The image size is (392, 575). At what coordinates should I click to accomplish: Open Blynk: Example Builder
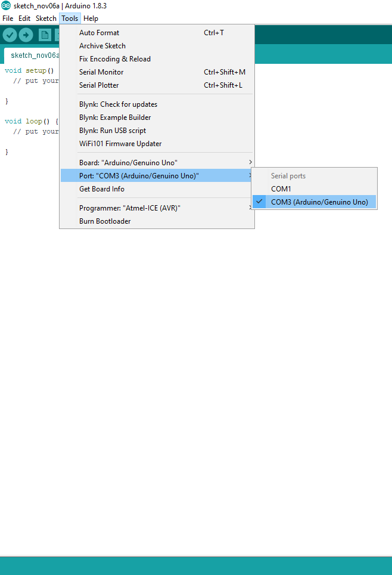(x=157, y=118)
